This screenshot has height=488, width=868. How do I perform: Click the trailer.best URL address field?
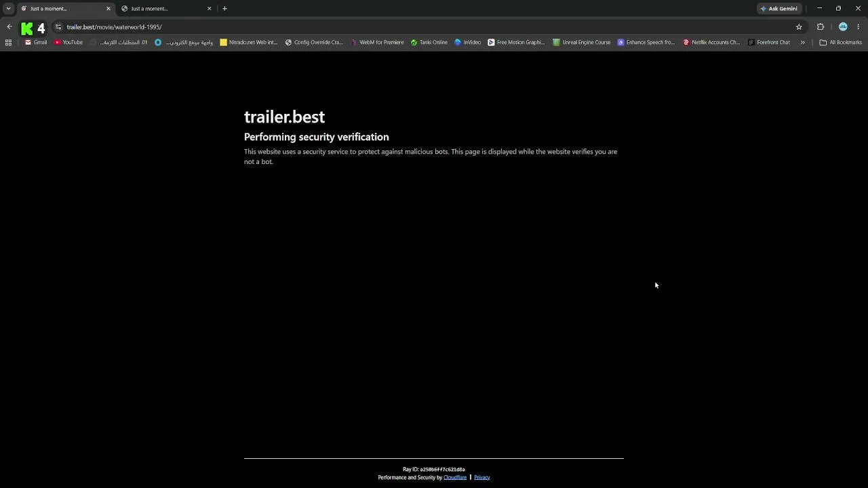click(x=427, y=27)
